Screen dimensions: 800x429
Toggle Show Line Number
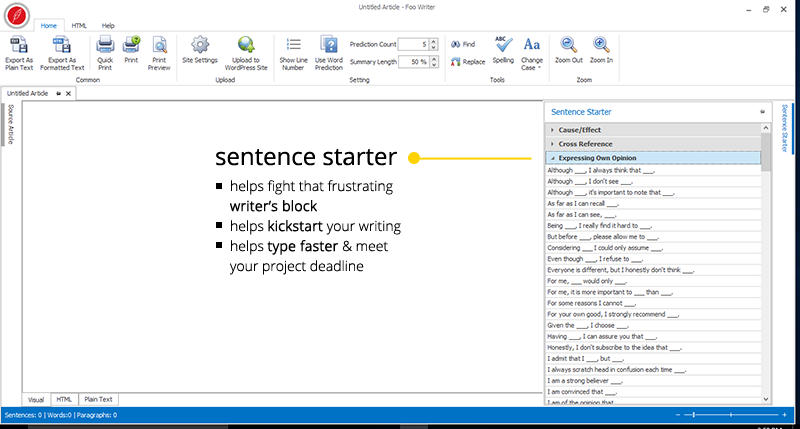click(294, 44)
